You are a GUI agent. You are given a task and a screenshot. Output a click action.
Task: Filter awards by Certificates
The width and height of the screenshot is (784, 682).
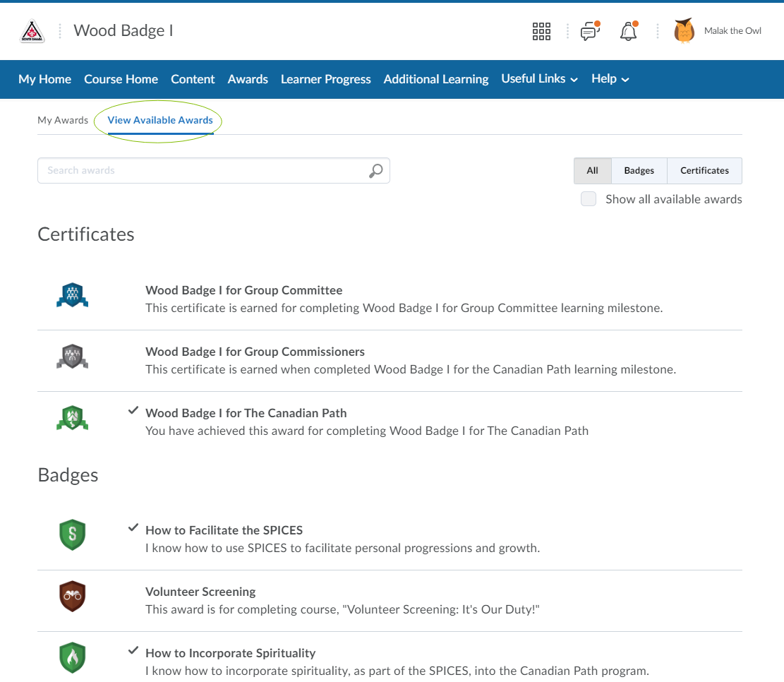click(x=704, y=170)
